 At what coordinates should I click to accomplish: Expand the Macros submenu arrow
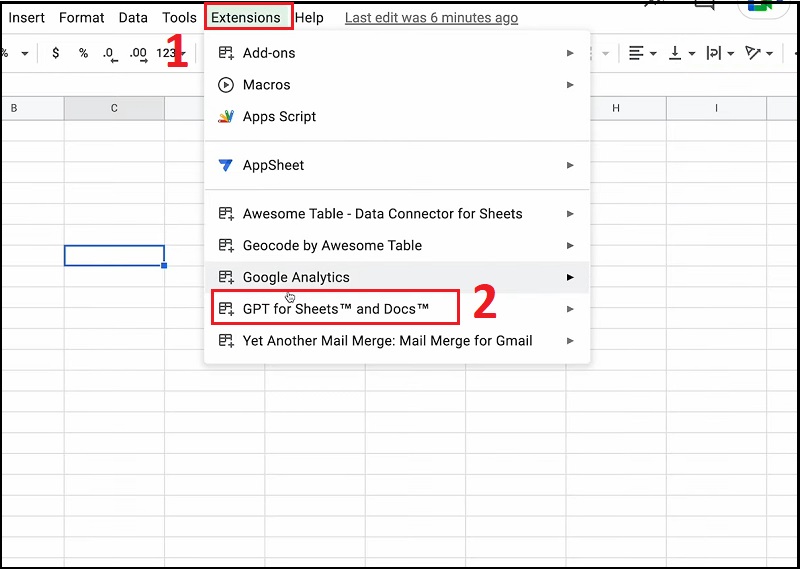[x=570, y=85]
